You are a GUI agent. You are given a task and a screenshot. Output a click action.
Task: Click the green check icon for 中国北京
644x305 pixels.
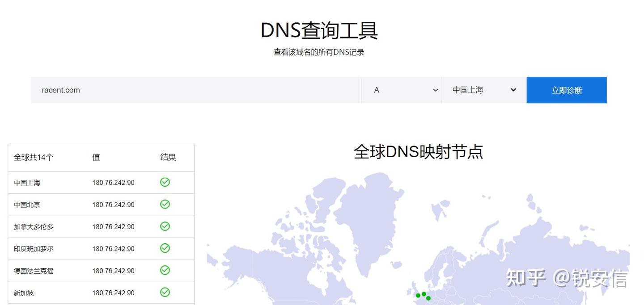click(x=165, y=204)
